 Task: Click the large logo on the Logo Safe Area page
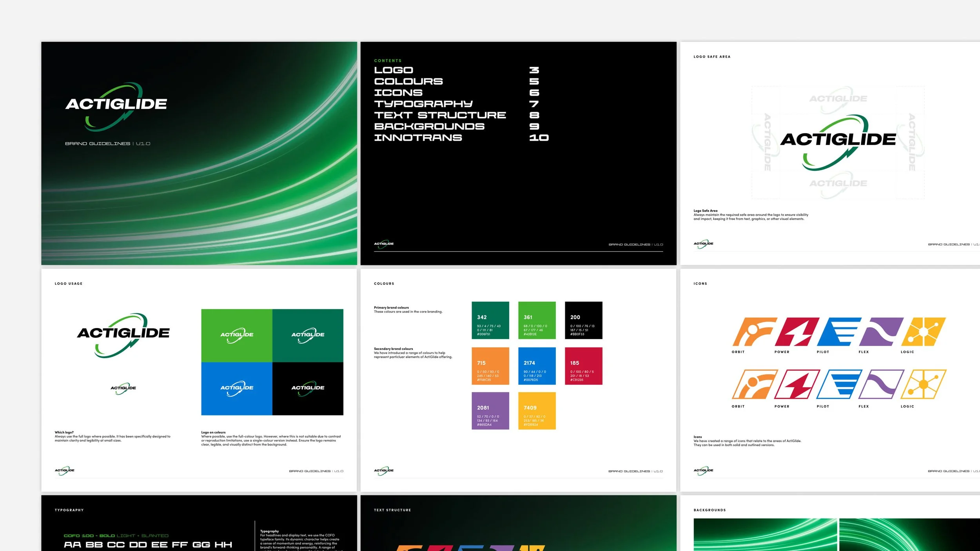tap(838, 143)
